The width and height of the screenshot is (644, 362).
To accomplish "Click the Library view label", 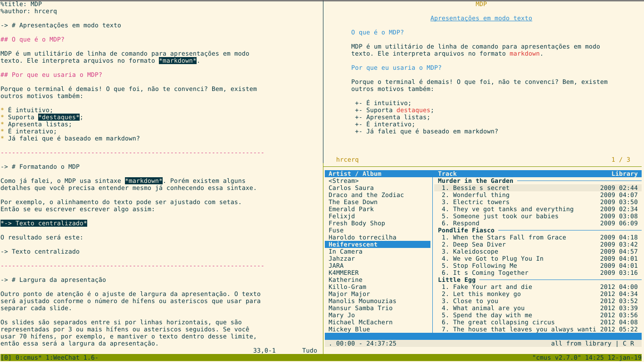I will (625, 174).
